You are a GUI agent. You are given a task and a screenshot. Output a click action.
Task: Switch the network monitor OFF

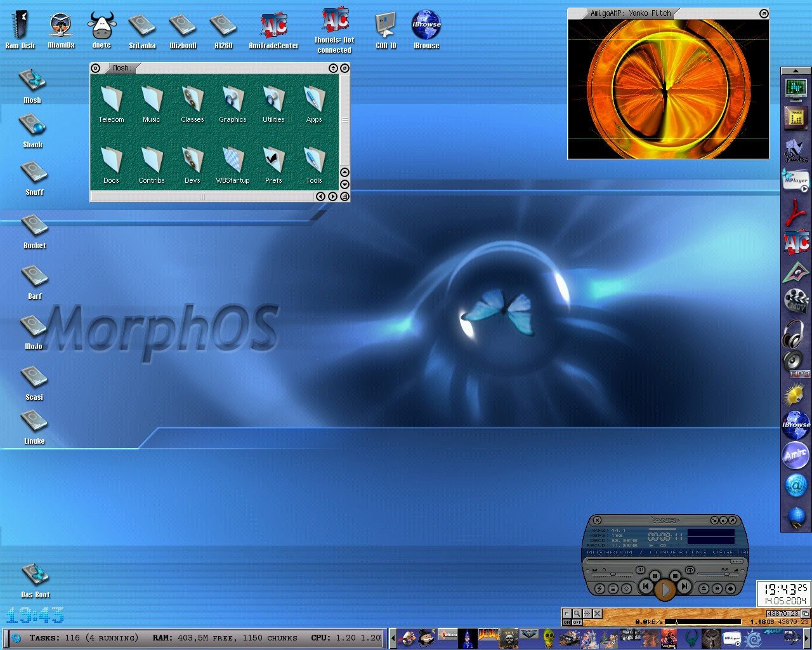point(577,623)
